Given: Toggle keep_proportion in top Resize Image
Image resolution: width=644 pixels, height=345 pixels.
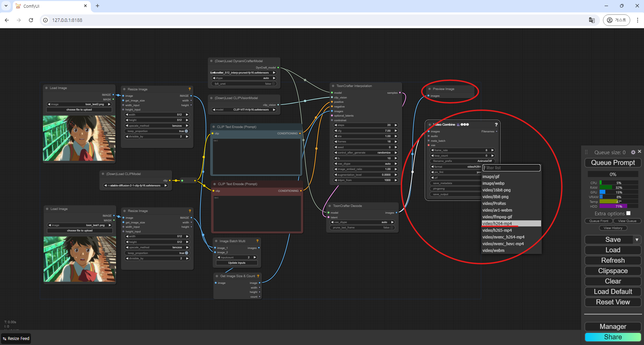Looking at the screenshot, I should 157,131.
